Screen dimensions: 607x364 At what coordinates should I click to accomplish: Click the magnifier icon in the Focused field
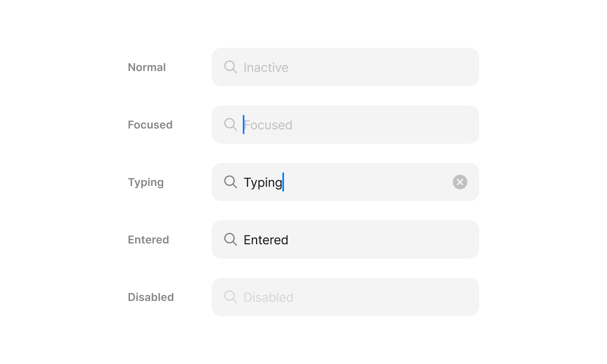(x=230, y=124)
